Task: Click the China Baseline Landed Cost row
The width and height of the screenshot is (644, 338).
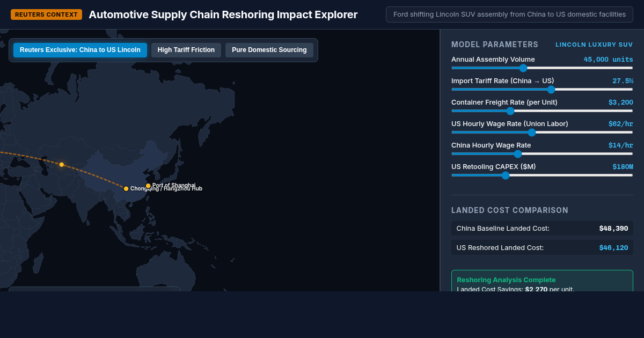Action: 542,229
